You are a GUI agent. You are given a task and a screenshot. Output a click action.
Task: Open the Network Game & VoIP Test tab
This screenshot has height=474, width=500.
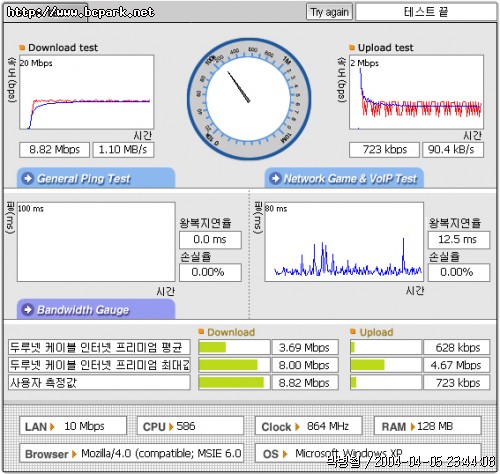tap(344, 178)
